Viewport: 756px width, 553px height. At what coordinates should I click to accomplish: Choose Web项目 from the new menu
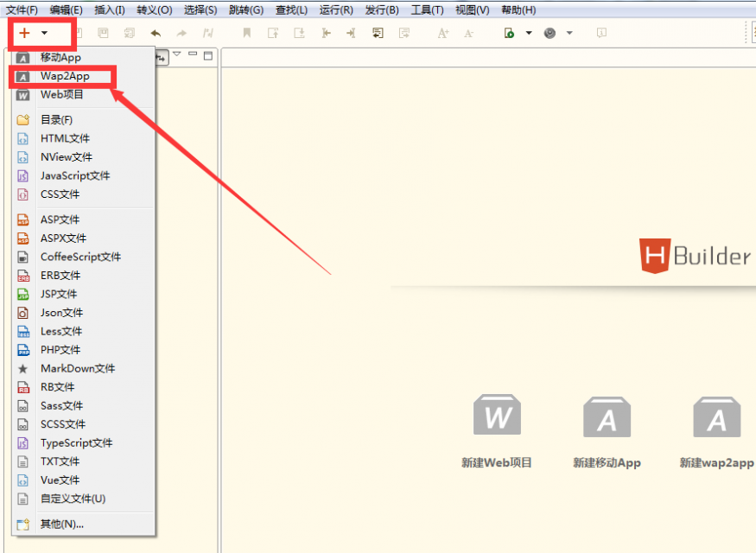(x=83, y=94)
